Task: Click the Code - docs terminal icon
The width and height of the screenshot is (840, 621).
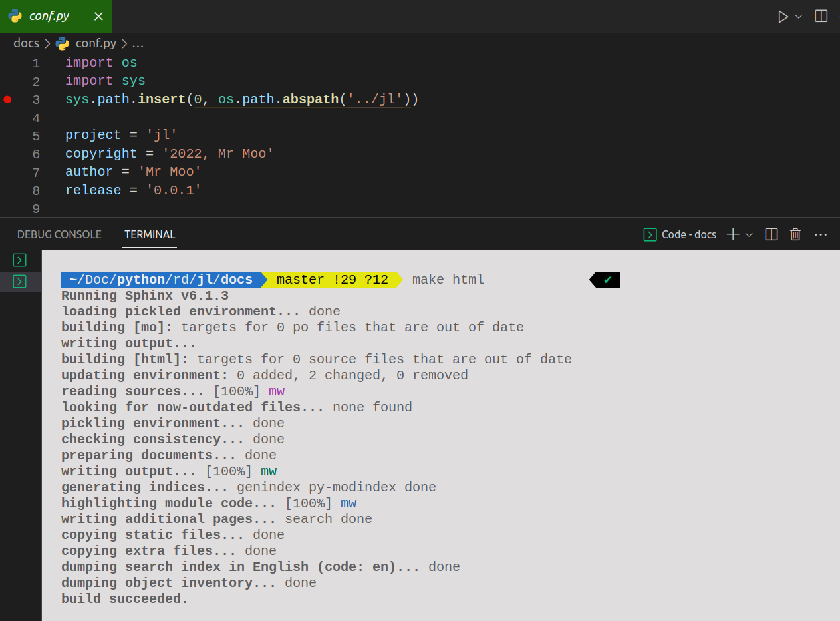Action: (648, 234)
